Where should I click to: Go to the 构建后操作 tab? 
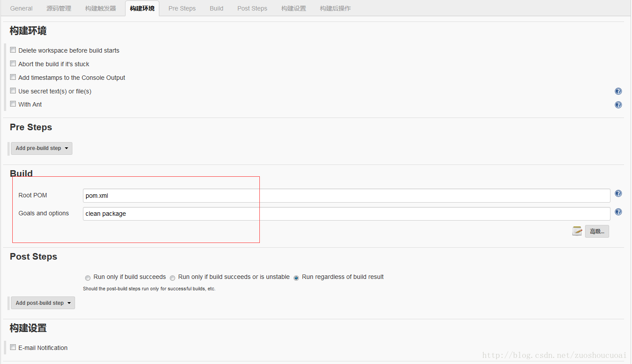(335, 8)
